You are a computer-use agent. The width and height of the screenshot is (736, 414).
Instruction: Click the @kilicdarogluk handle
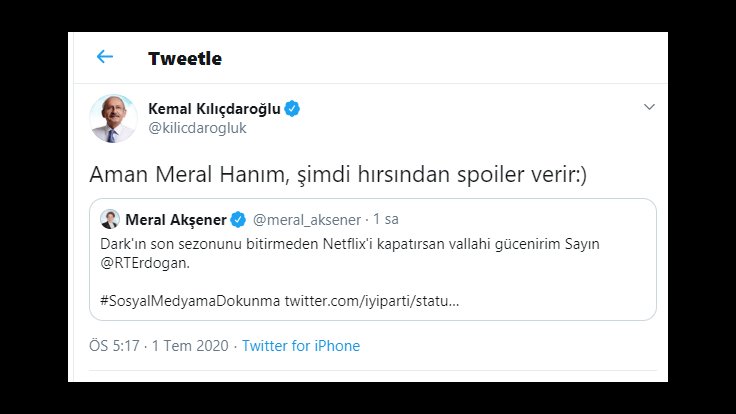196,128
